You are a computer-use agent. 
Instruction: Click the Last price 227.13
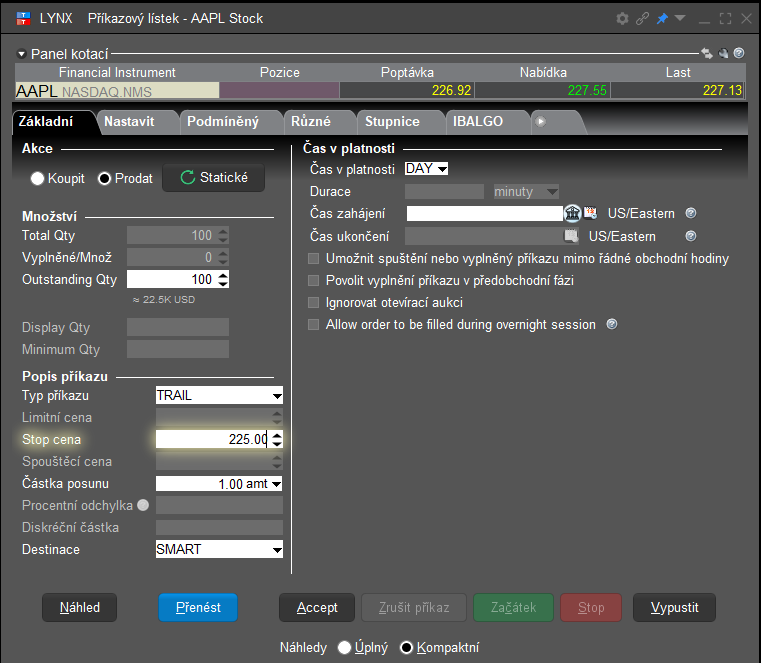tap(723, 91)
